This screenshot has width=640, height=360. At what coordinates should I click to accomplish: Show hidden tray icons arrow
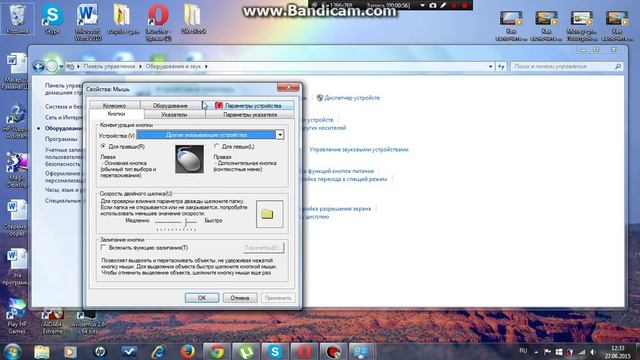[x=536, y=352]
